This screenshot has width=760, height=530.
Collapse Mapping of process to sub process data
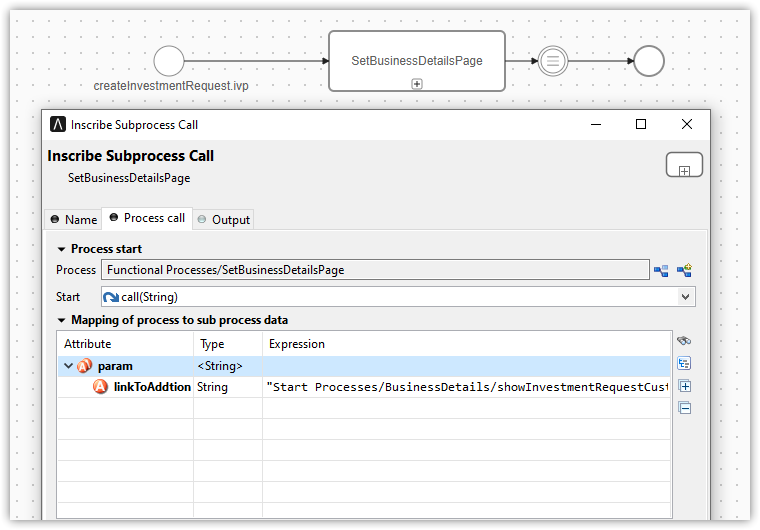point(62,320)
